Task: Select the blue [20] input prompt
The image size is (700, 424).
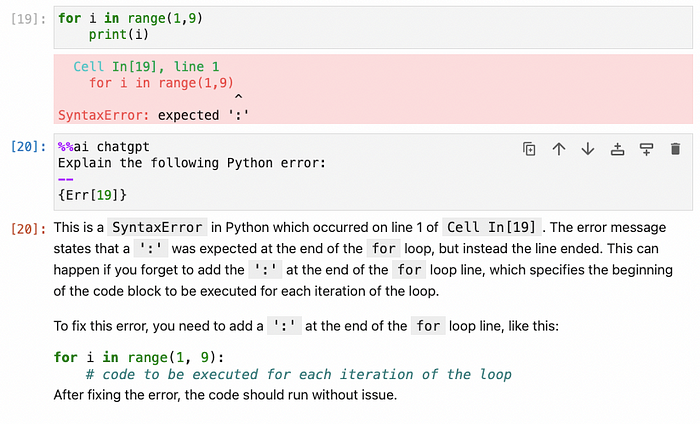Action: pos(28,146)
